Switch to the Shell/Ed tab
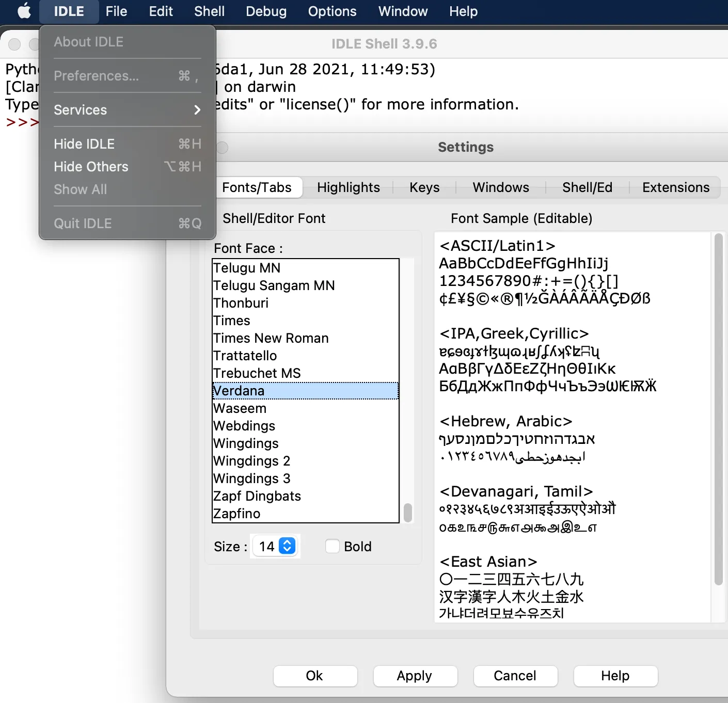Image resolution: width=728 pixels, height=703 pixels. click(x=588, y=187)
